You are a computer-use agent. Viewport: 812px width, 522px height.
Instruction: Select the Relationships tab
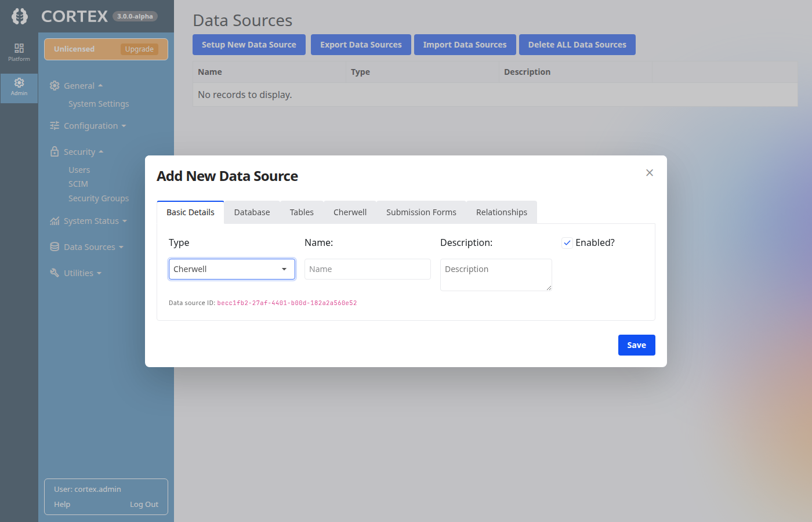[501, 212]
